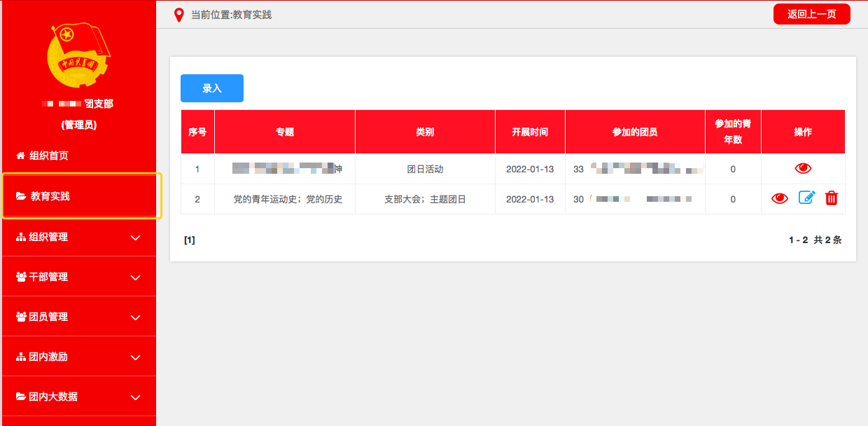Click the 团支部 organization name
Screen dimensions: 868x426
point(99,104)
